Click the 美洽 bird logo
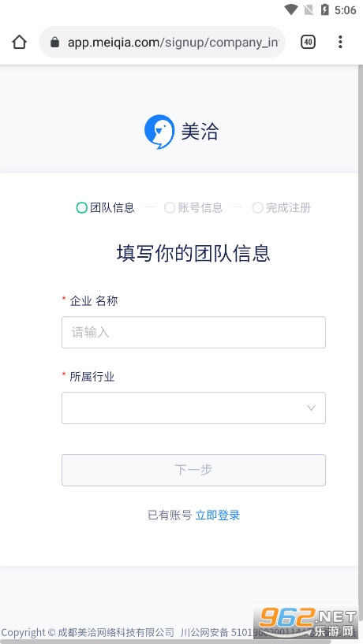The height and width of the screenshot is (644, 363). [x=159, y=132]
